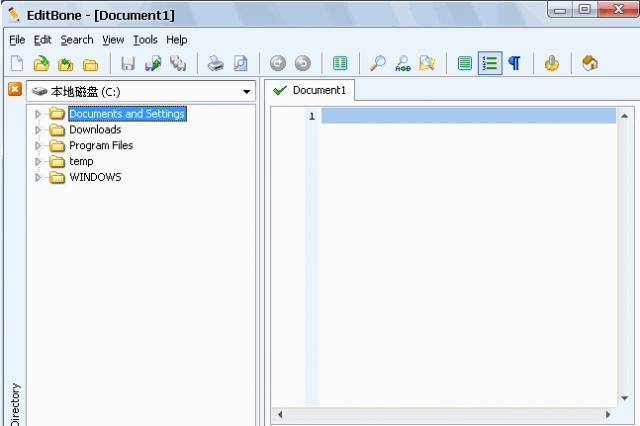Click the Directory vertical panel label

[x=15, y=405]
